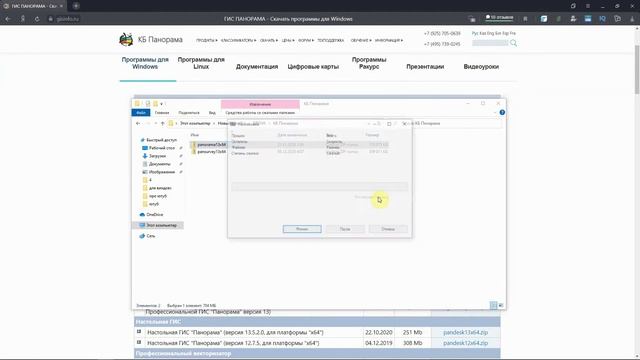Sort files by the Имя column header
The width and height of the screenshot is (640, 360).
tap(195, 135)
